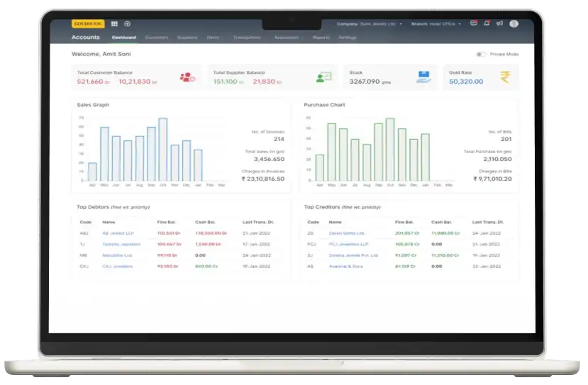Viewport: 588px width, 385px height.
Task: Click the customer balance people icon
Action: pos(187,77)
